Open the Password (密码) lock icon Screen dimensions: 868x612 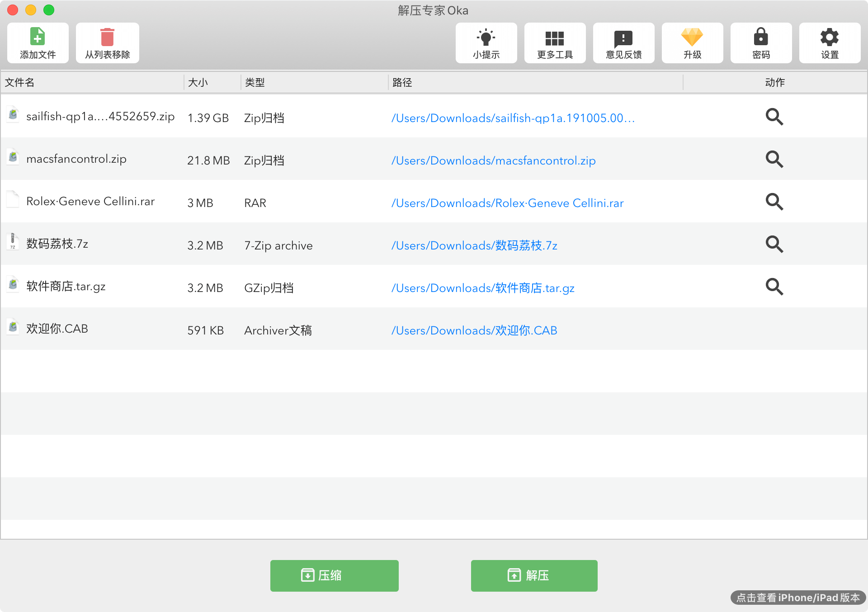click(x=761, y=37)
